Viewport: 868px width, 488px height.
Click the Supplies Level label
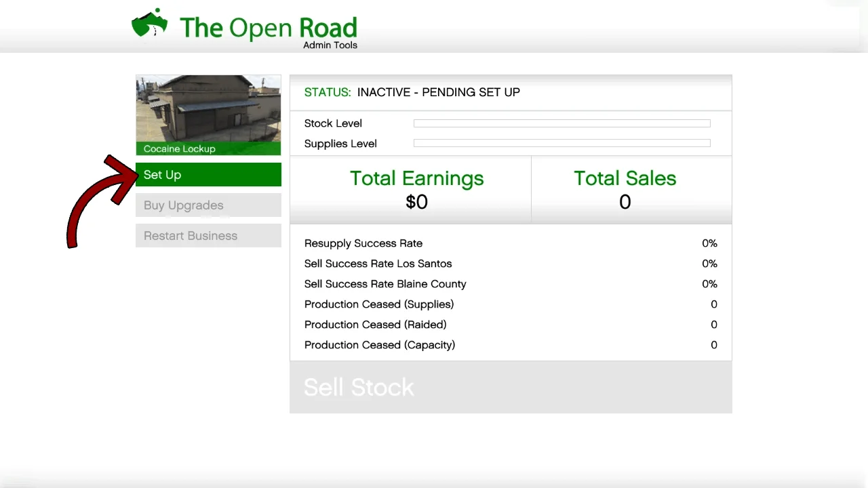[x=340, y=144]
